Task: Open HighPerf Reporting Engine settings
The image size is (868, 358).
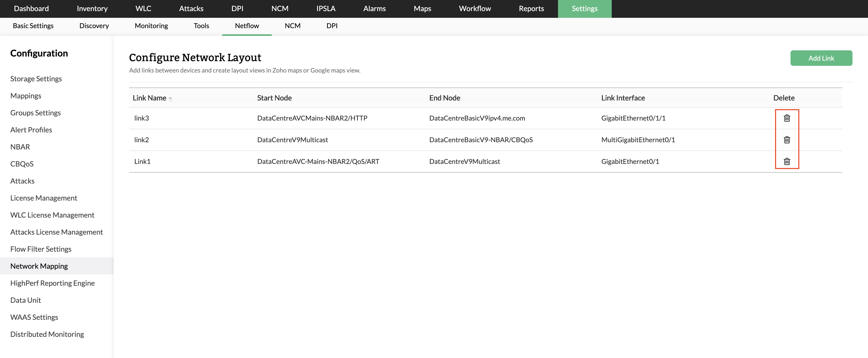Action: [52, 283]
